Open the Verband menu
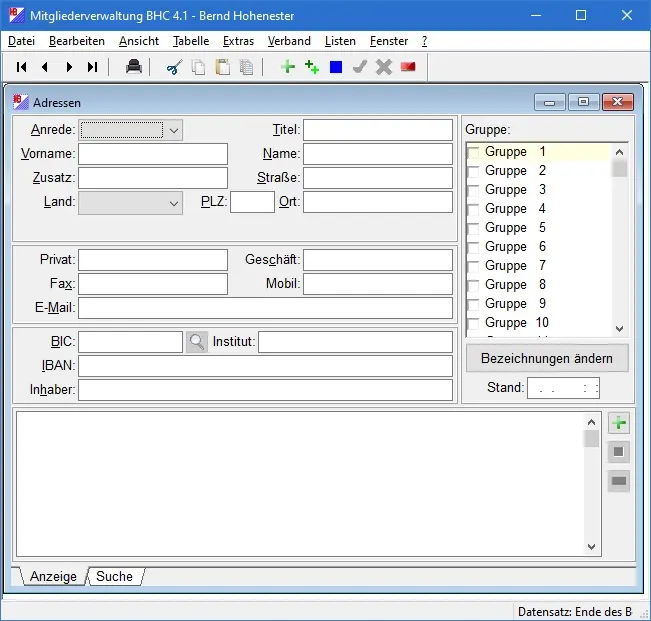 coord(289,41)
